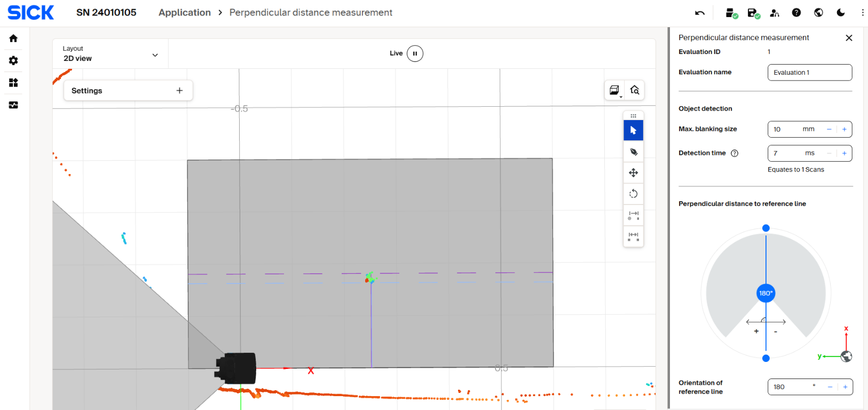This screenshot has width=868, height=410.
Task: Select the bottom two-point distance tool
Action: click(x=633, y=236)
